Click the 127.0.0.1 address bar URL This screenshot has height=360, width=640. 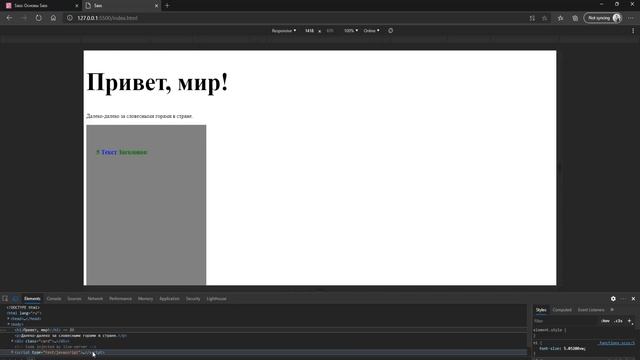point(107,18)
